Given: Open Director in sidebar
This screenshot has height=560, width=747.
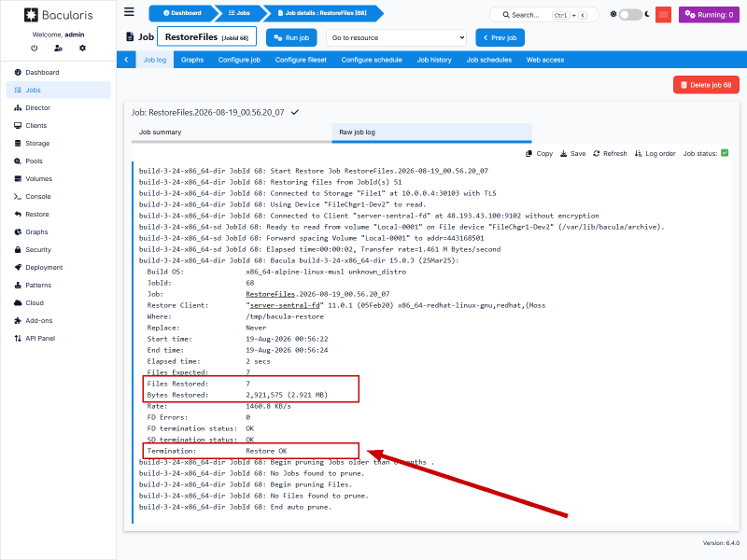Looking at the screenshot, I should (58, 107).
